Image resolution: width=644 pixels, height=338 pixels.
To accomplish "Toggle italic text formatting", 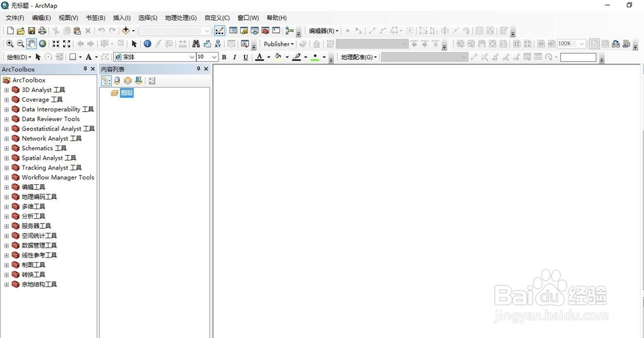I will (234, 57).
